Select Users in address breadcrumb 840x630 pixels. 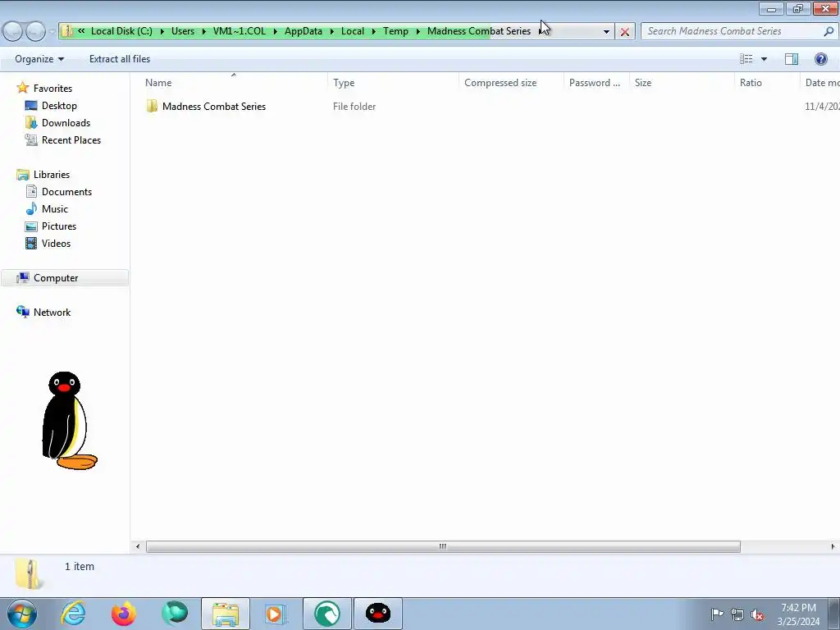coord(183,31)
